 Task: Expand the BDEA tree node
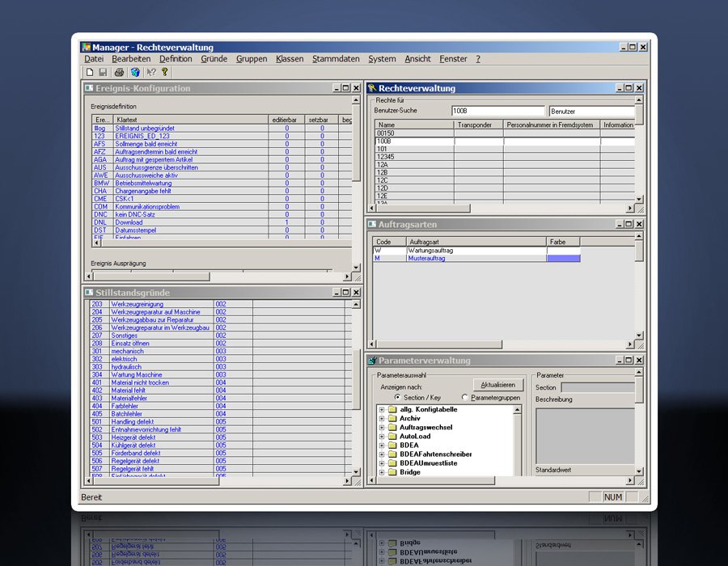pyautogui.click(x=381, y=446)
